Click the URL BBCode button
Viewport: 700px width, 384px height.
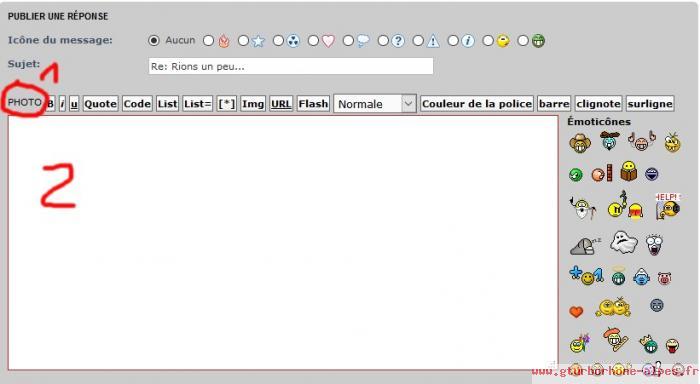(x=281, y=104)
